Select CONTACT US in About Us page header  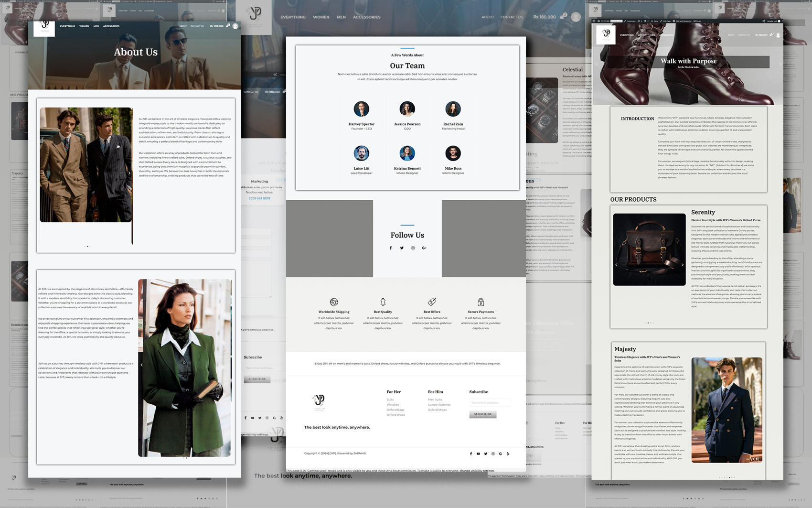pyautogui.click(x=197, y=26)
